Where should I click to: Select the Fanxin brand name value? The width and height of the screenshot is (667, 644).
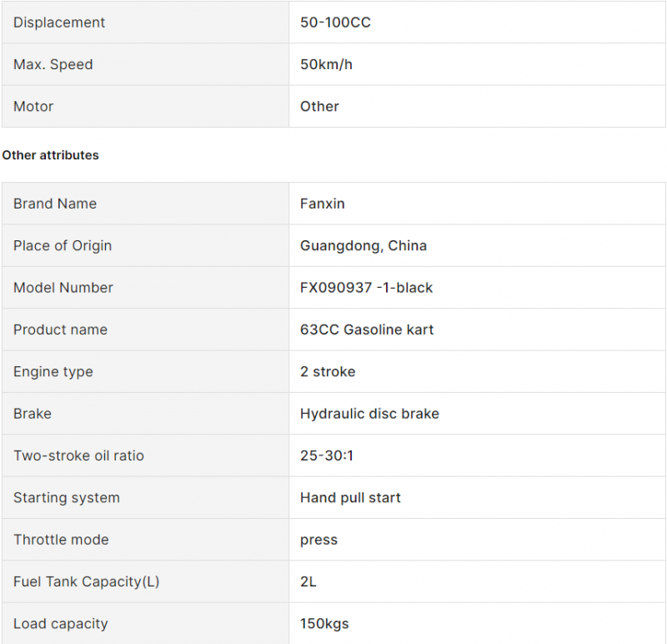click(x=323, y=204)
